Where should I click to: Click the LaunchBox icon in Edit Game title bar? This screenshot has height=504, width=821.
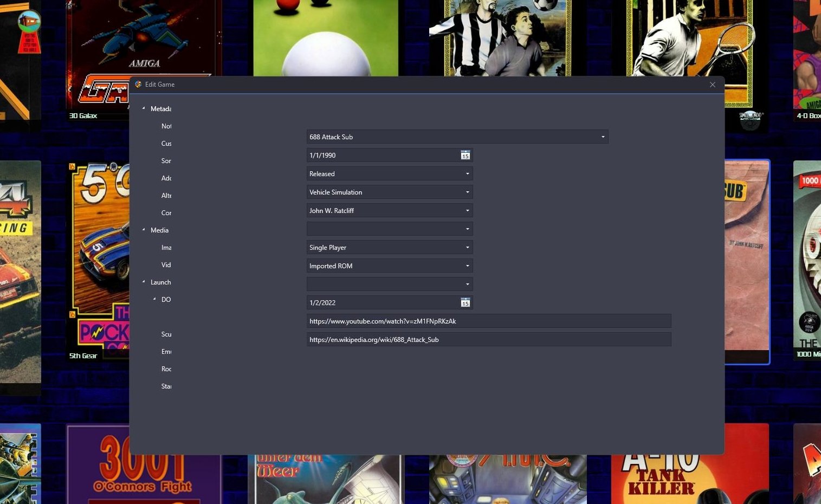[138, 85]
